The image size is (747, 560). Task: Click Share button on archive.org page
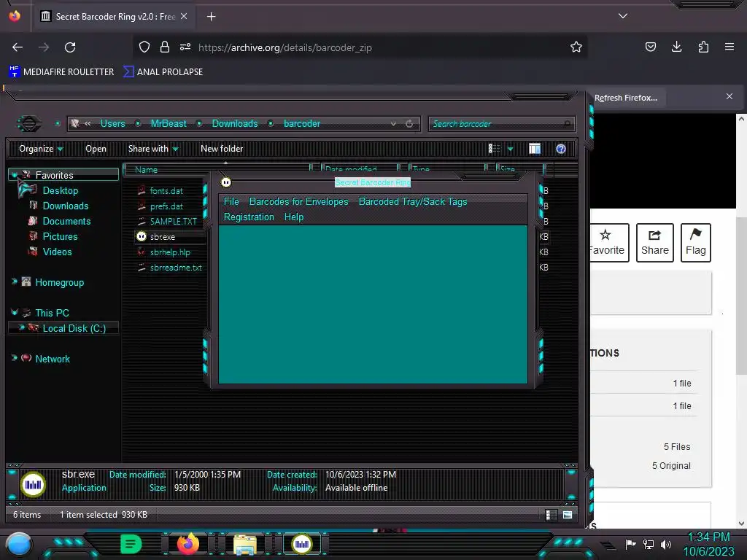tap(655, 242)
